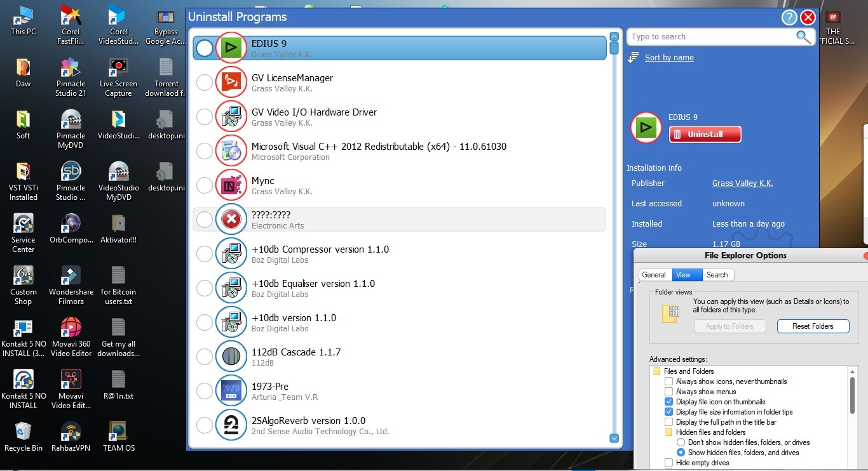Enable Always show icons, never thumbnails
The height and width of the screenshot is (471, 868).
(668, 381)
